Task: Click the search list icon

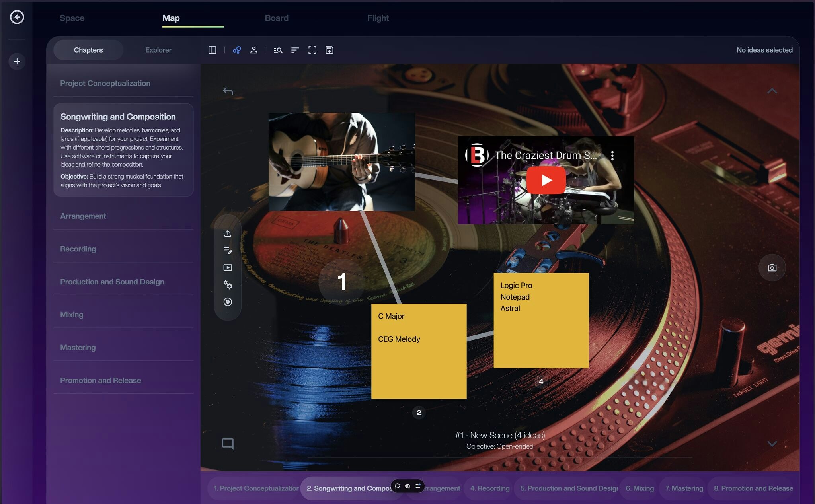Action: click(x=278, y=50)
